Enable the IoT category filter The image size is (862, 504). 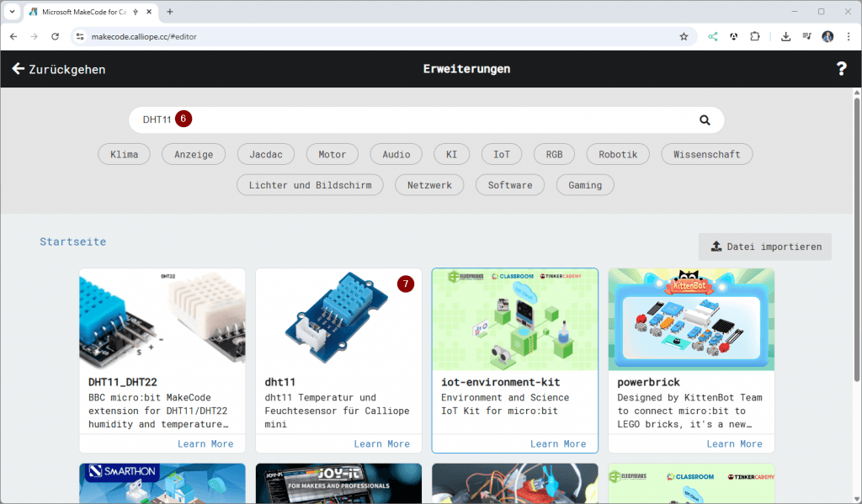pyautogui.click(x=501, y=154)
